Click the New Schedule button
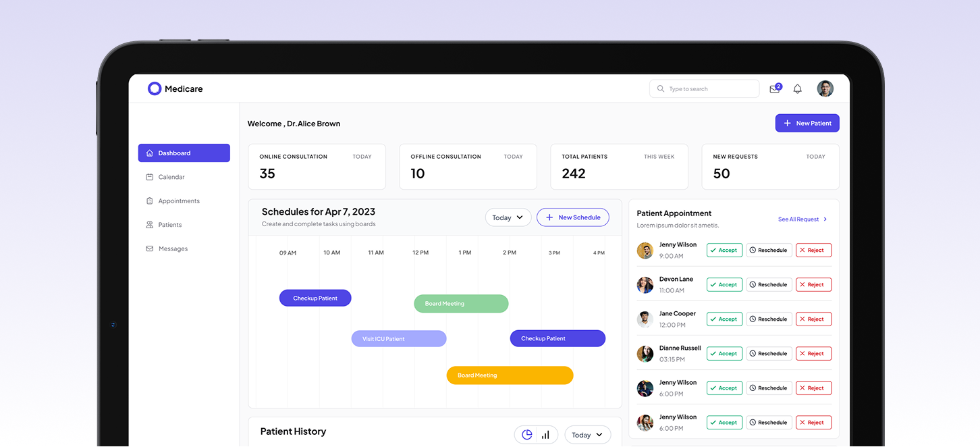This screenshot has height=447, width=980. (572, 217)
